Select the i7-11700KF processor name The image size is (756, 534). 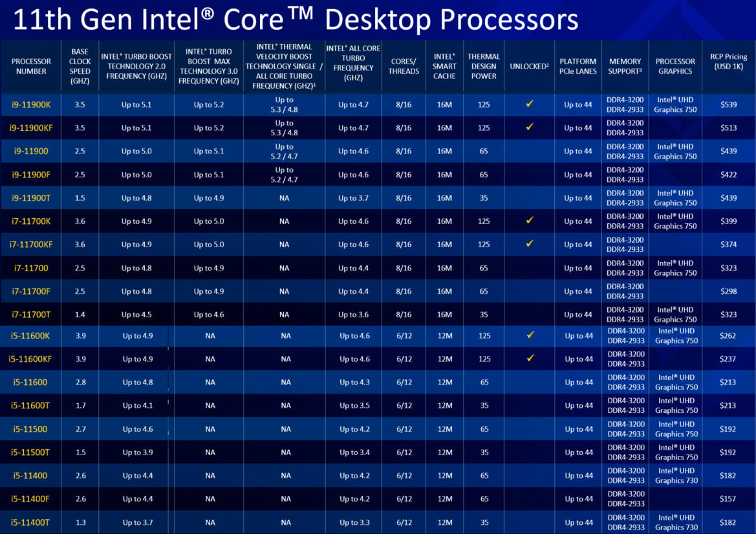(31, 245)
